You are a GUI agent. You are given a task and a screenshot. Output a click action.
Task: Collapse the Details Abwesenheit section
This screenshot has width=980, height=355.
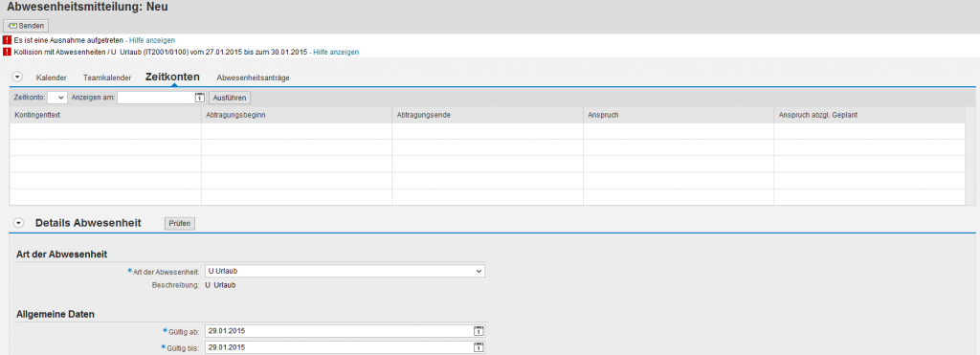point(17,223)
